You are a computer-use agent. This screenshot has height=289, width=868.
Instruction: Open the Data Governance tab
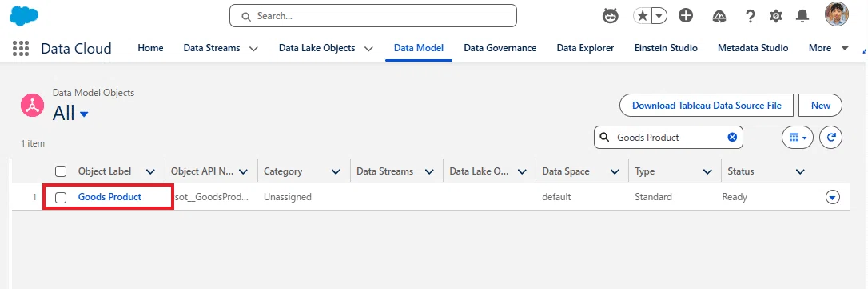pyautogui.click(x=500, y=48)
